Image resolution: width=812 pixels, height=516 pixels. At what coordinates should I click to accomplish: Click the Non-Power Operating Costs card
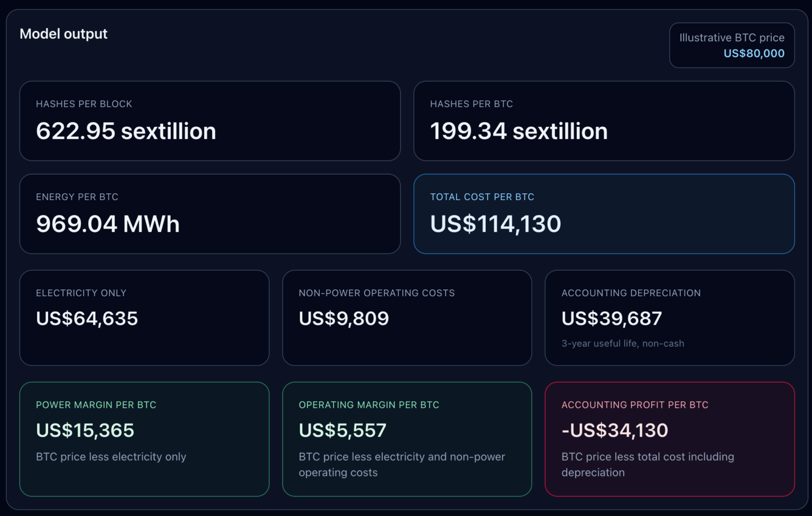point(407,317)
